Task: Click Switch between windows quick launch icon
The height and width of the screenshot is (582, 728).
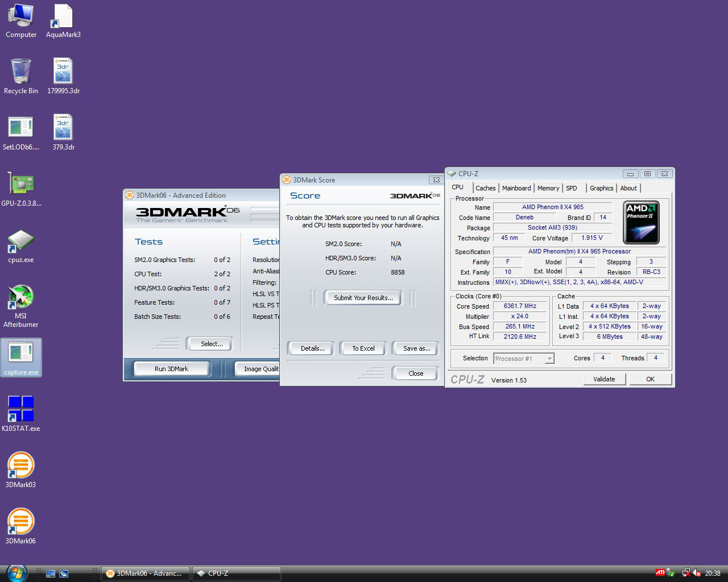Action: (x=64, y=573)
